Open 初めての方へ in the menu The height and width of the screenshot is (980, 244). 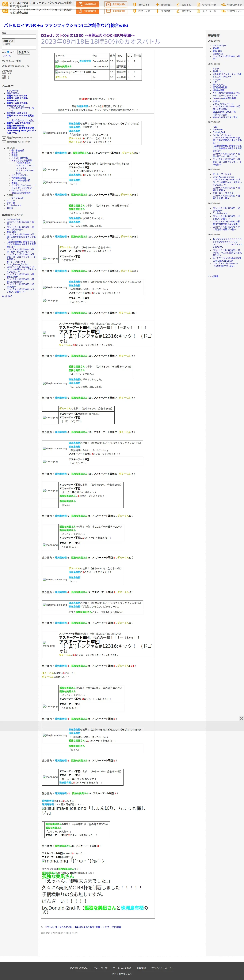coord(13,93)
